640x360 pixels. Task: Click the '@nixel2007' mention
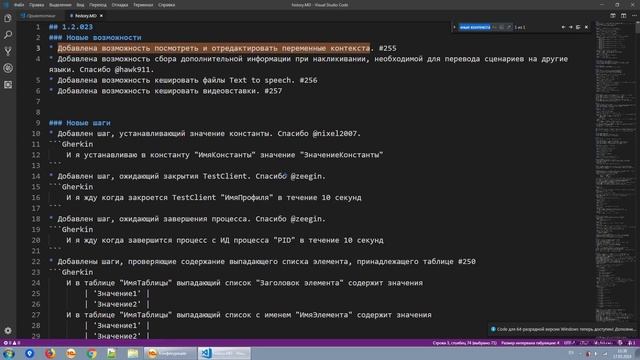tap(336, 133)
